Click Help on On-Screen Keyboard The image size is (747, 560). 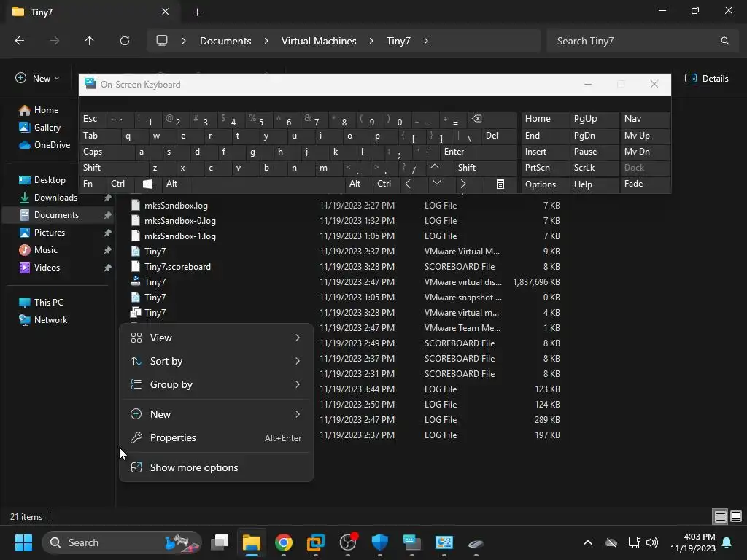tap(593, 184)
